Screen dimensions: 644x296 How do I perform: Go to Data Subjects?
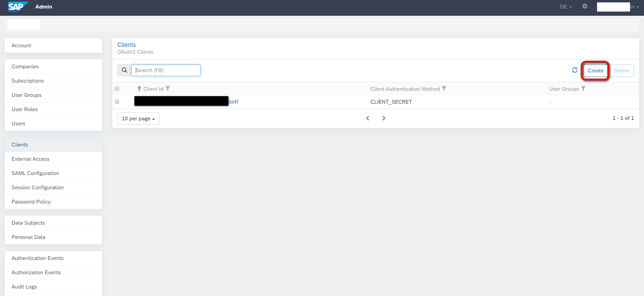click(x=53, y=223)
